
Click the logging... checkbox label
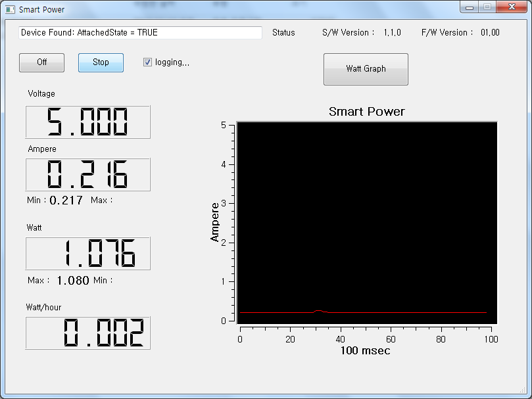[172, 62]
